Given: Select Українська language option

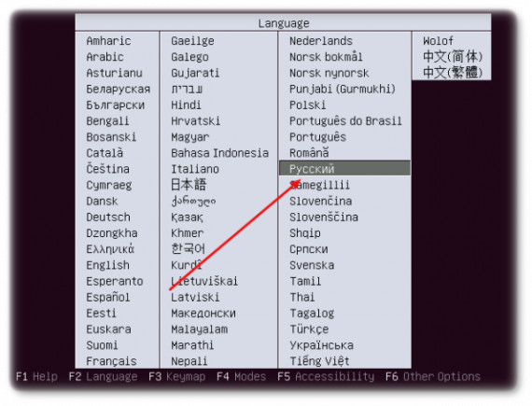Looking at the screenshot, I should [x=321, y=345].
